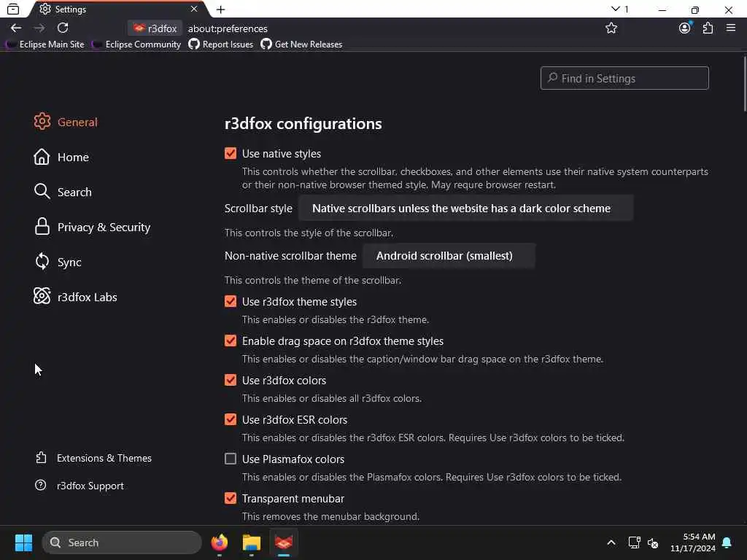747x560 pixels.
Task: Click the r3dfox taskbar icon
Action: click(284, 542)
